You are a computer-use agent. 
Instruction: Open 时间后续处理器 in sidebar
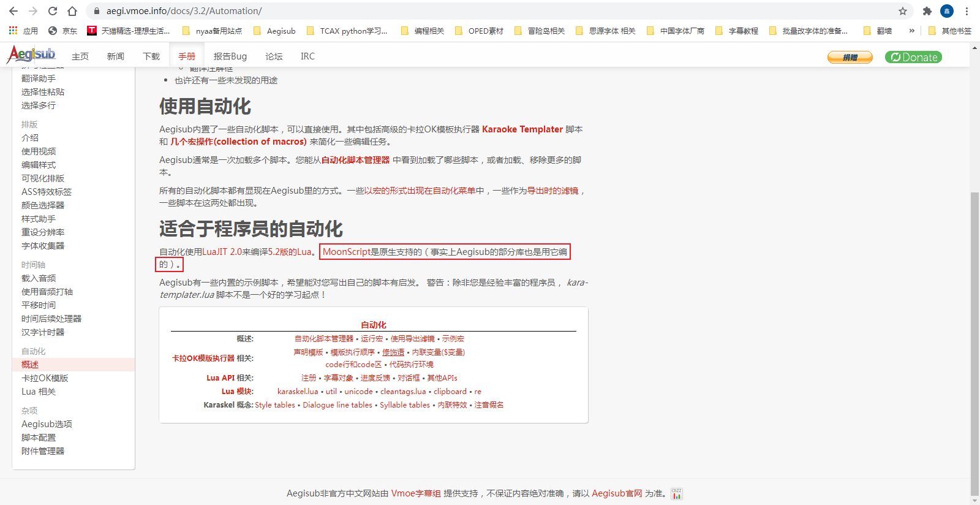[51, 319]
